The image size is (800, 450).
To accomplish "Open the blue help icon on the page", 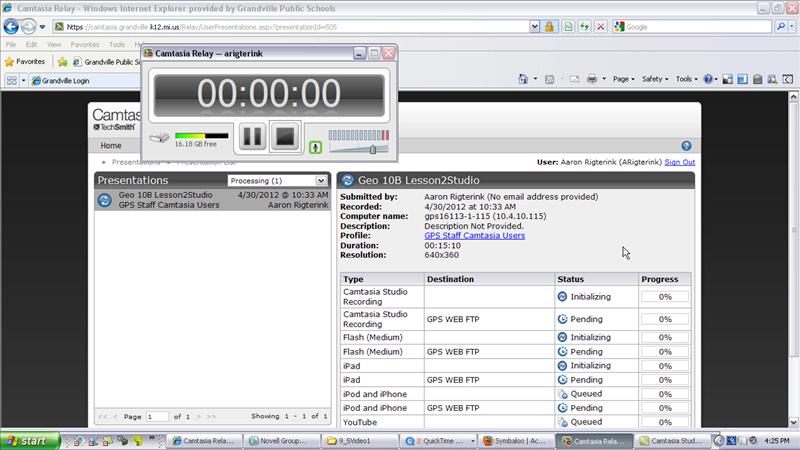I will tap(686, 146).
